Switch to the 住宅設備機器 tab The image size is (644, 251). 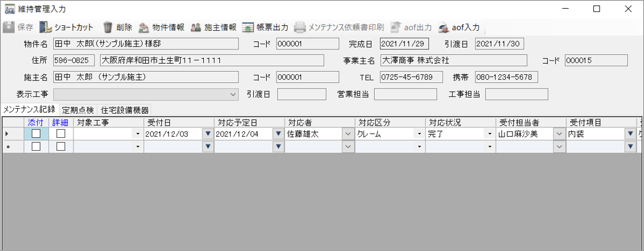coord(125,110)
